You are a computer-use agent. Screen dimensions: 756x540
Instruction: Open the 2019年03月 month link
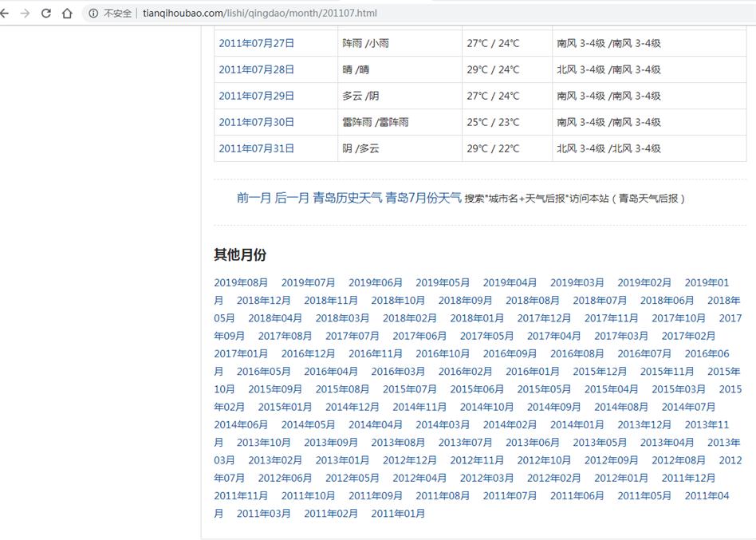(577, 282)
